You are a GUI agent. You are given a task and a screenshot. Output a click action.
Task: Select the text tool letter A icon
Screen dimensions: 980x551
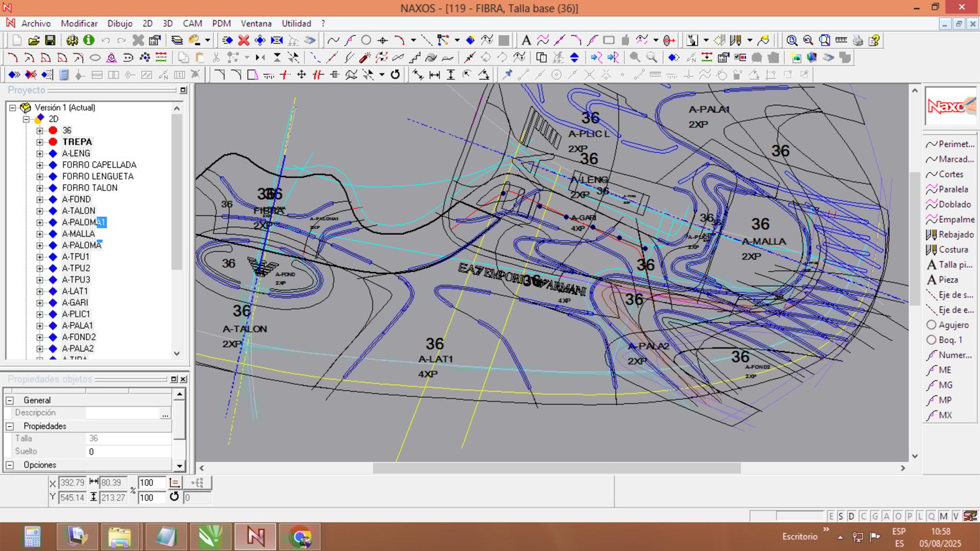526,41
